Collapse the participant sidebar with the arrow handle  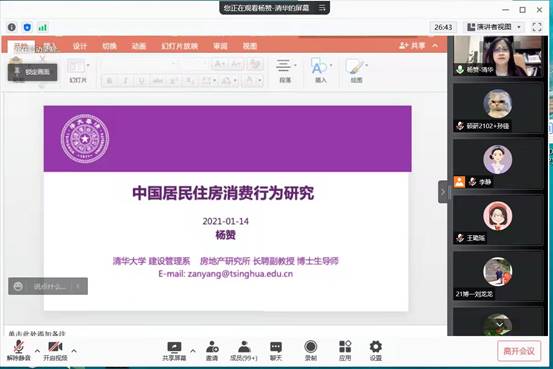tap(443, 192)
